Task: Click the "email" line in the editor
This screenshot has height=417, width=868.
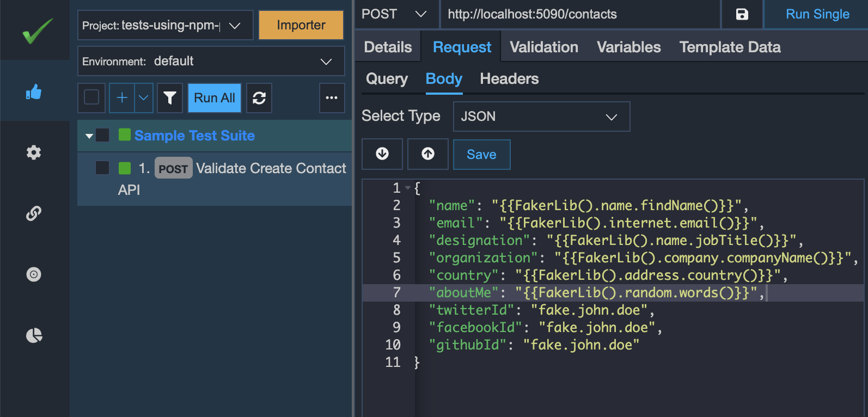Action: coord(596,223)
